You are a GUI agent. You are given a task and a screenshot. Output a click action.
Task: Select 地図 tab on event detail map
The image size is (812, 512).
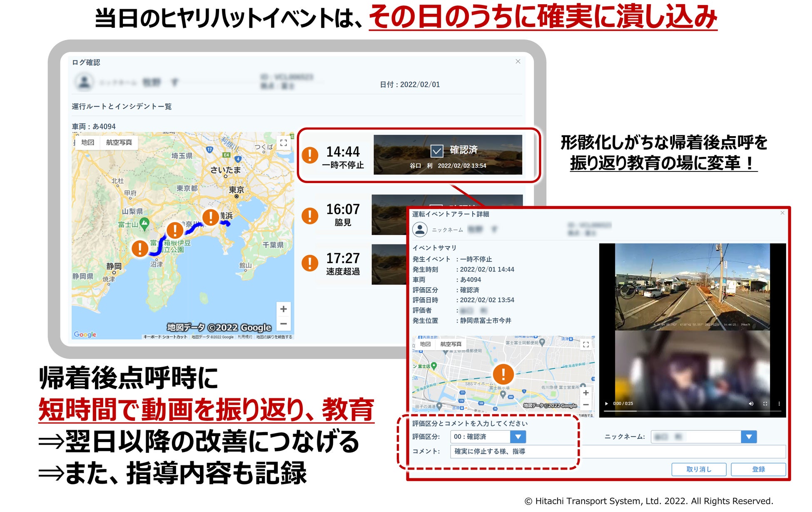[x=425, y=344]
